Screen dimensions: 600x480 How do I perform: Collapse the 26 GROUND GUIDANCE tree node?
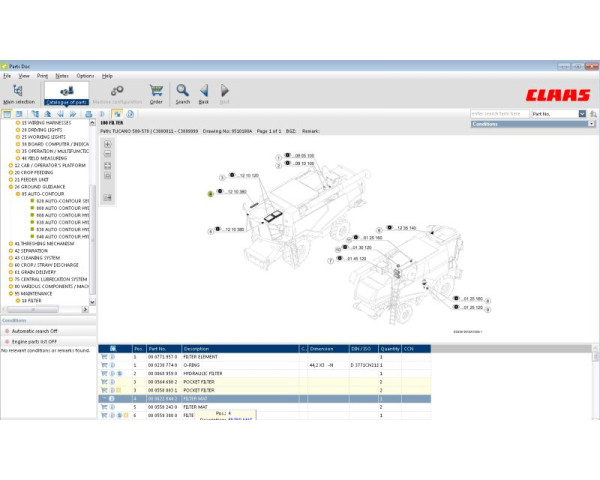(10, 186)
